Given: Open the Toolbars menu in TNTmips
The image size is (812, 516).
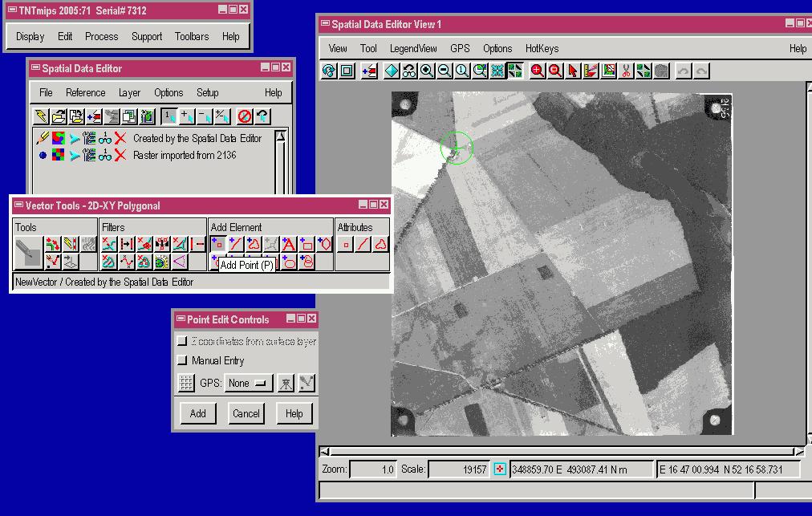Looking at the screenshot, I should click(x=192, y=36).
